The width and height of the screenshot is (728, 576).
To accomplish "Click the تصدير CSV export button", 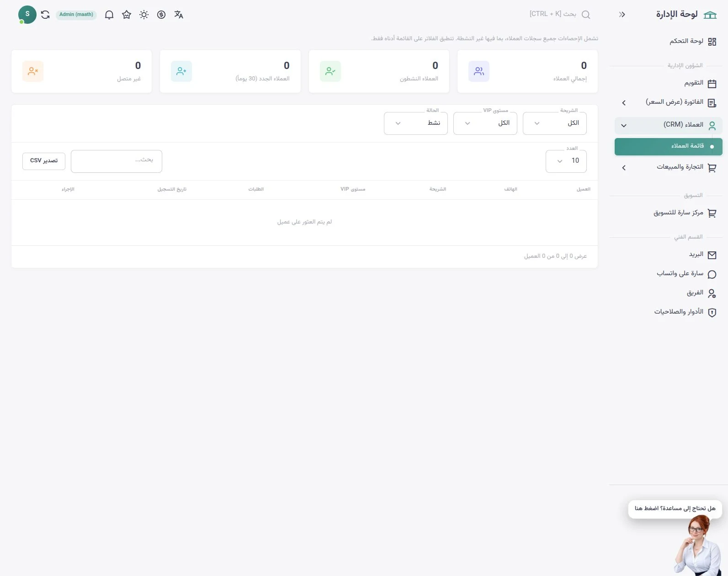I will 44,161.
